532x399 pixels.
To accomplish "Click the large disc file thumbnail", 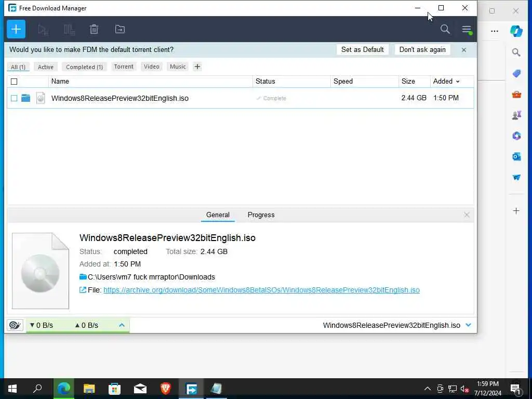I will click(41, 271).
